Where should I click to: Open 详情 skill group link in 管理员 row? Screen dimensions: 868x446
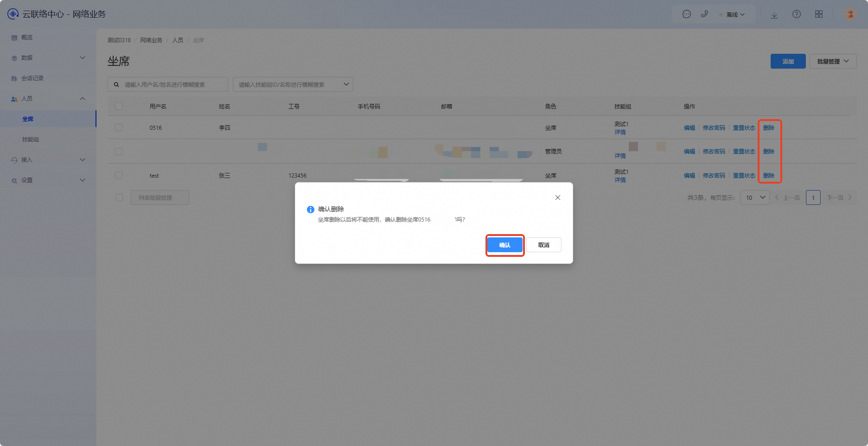pyautogui.click(x=620, y=156)
